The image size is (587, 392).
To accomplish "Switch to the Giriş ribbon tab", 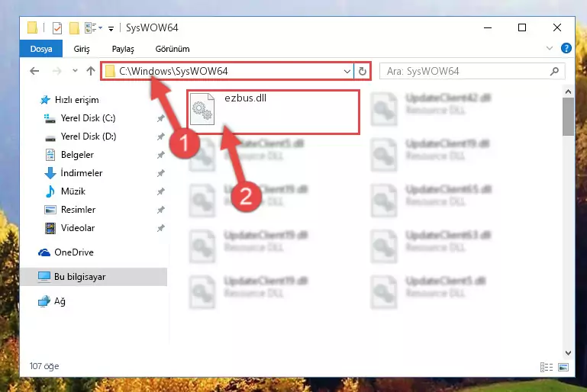I will point(81,49).
